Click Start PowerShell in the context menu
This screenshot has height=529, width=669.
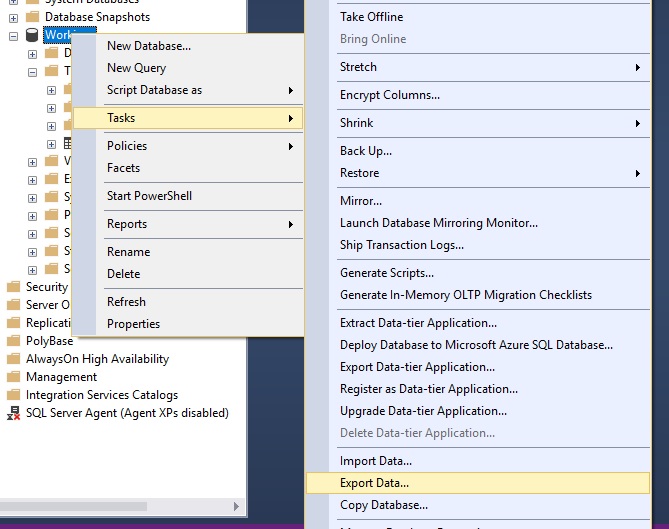pos(149,196)
